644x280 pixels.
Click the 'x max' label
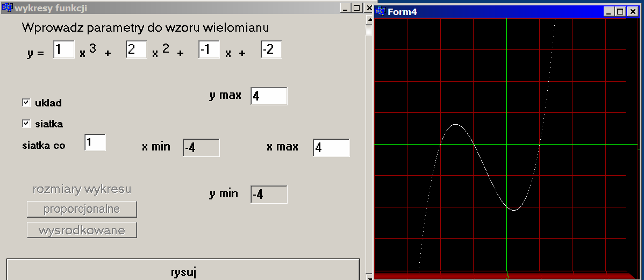[283, 147]
